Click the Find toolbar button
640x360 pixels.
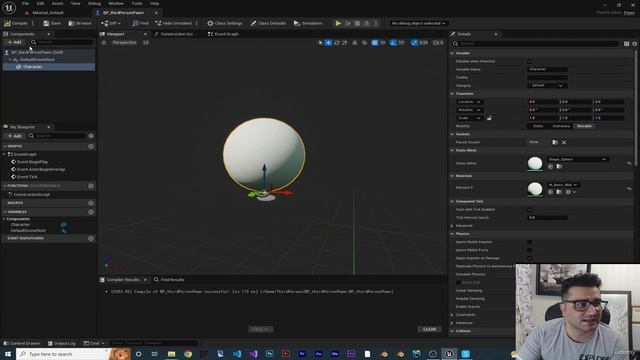pyautogui.click(x=140, y=23)
